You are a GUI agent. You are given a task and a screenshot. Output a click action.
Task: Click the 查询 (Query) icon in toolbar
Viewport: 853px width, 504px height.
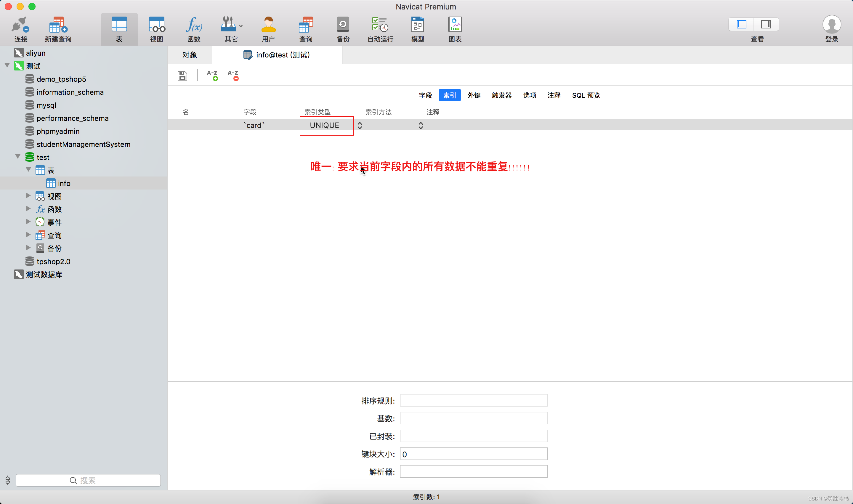[x=305, y=28]
